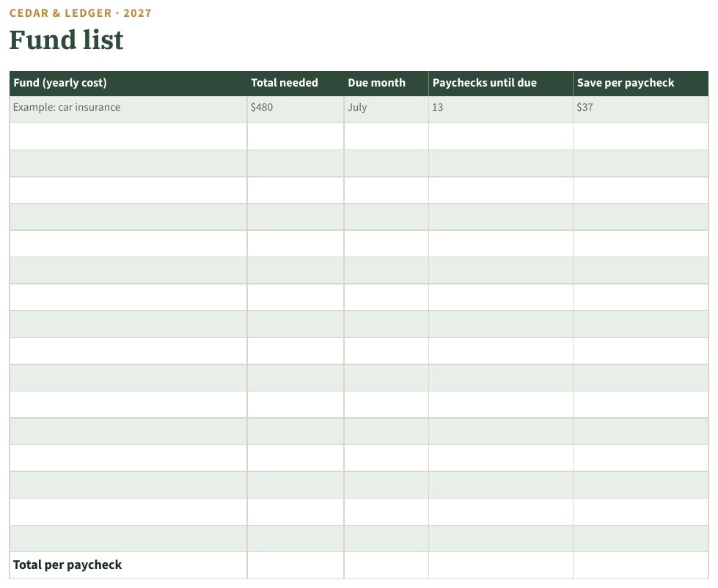Click the 'Paychecks until due' column header
This screenshot has height=588, width=718.
[x=500, y=83]
